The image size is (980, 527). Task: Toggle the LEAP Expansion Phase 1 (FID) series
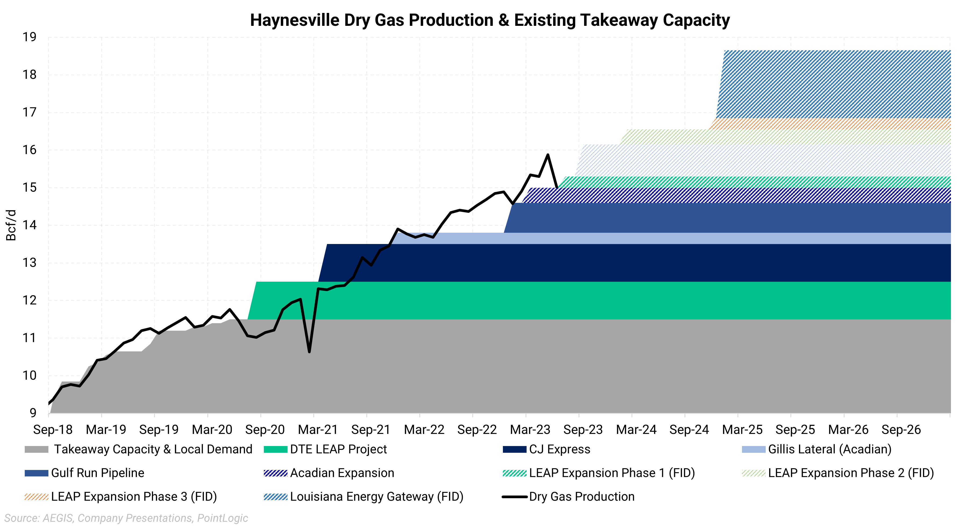tap(514, 473)
